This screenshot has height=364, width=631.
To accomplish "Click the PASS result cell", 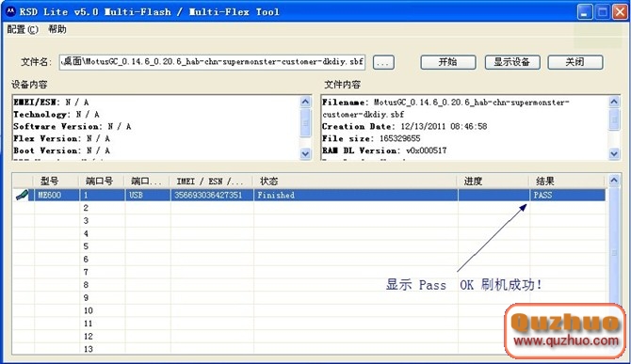I will pyautogui.click(x=567, y=195).
